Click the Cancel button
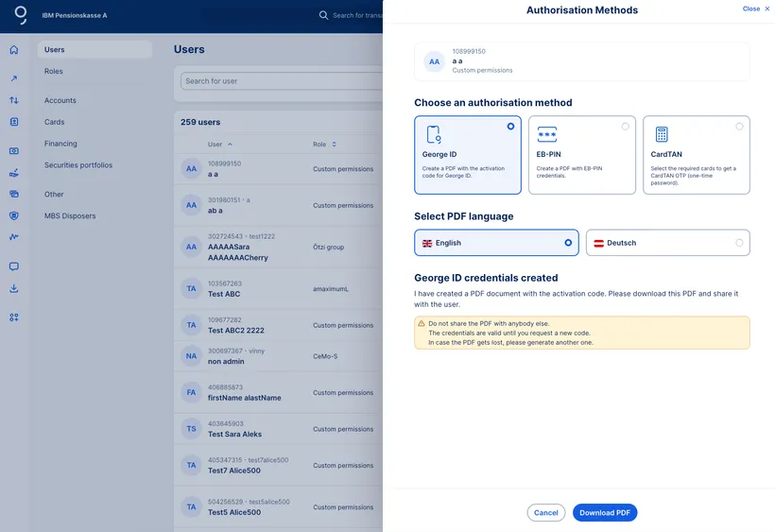 click(545, 512)
